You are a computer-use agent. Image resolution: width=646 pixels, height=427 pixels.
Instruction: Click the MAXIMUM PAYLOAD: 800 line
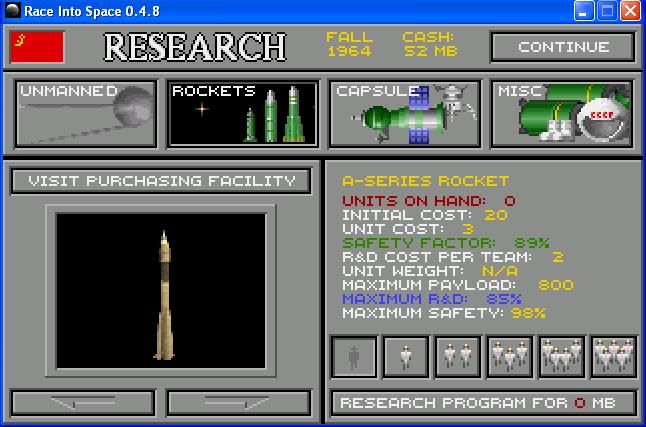pyautogui.click(x=458, y=285)
